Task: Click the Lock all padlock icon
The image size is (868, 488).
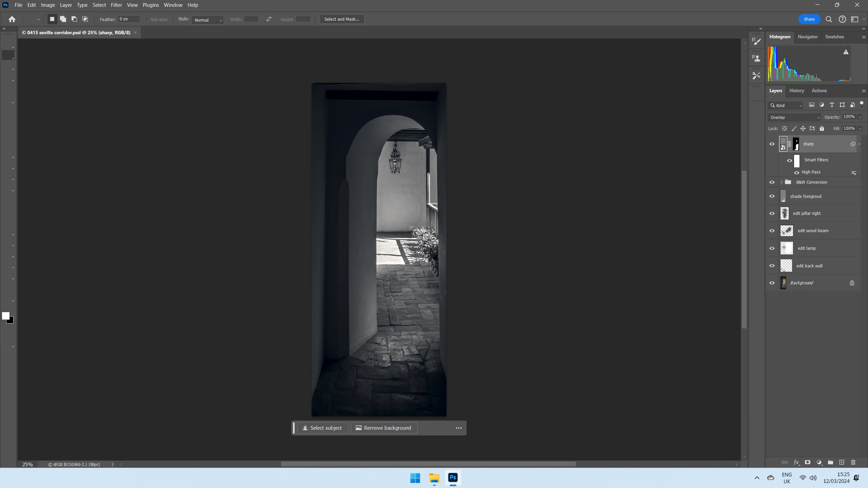Action: [x=822, y=128]
